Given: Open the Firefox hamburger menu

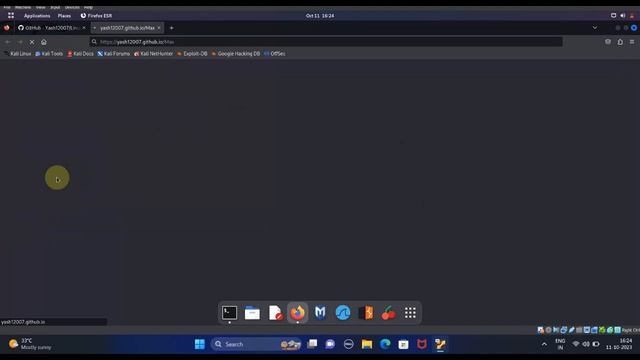Looking at the screenshot, I should click(x=632, y=42).
